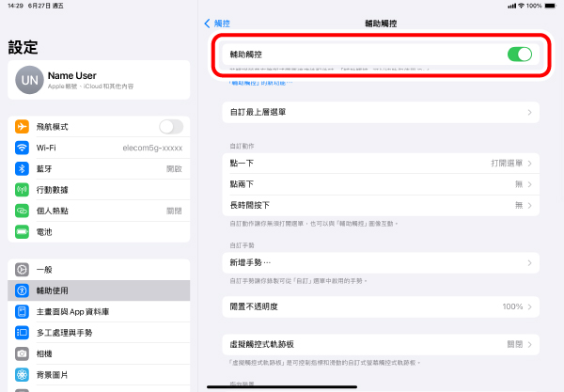Tap the airplane mode icon
Image resolution: width=564 pixels, height=392 pixels.
22,127
